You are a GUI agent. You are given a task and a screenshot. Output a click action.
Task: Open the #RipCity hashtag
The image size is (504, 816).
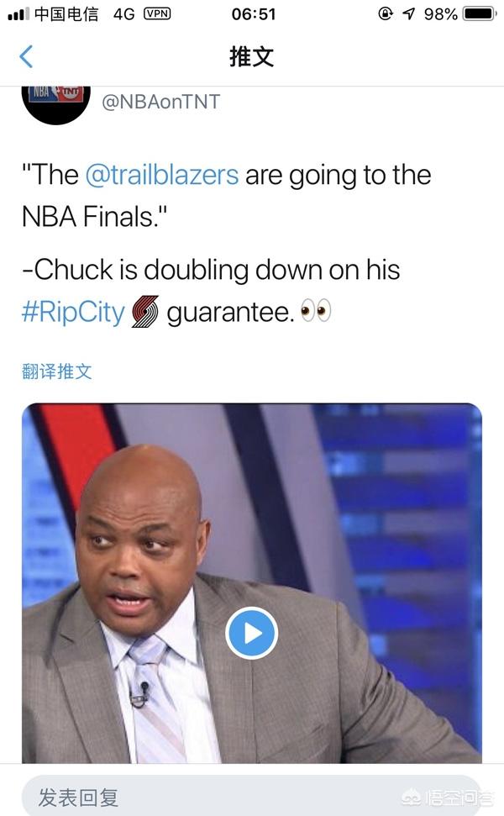click(73, 312)
